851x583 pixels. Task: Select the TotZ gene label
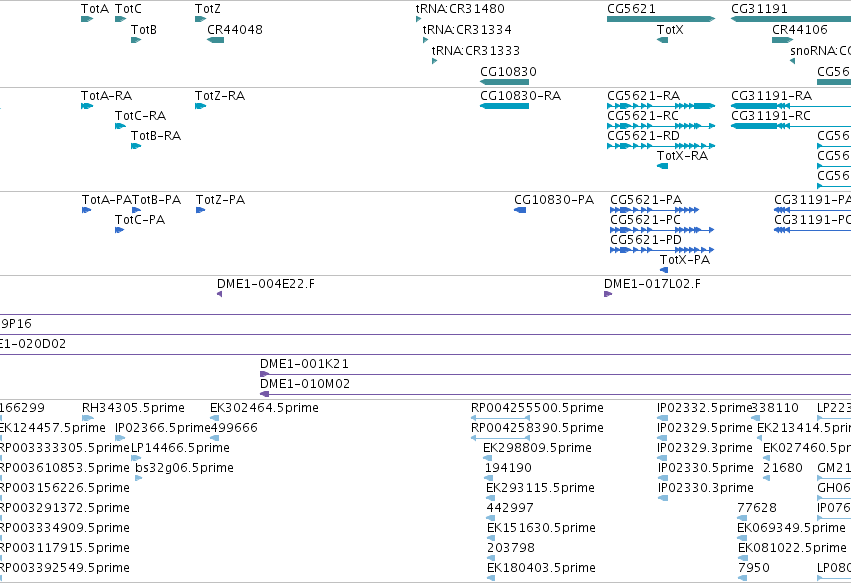click(x=208, y=9)
